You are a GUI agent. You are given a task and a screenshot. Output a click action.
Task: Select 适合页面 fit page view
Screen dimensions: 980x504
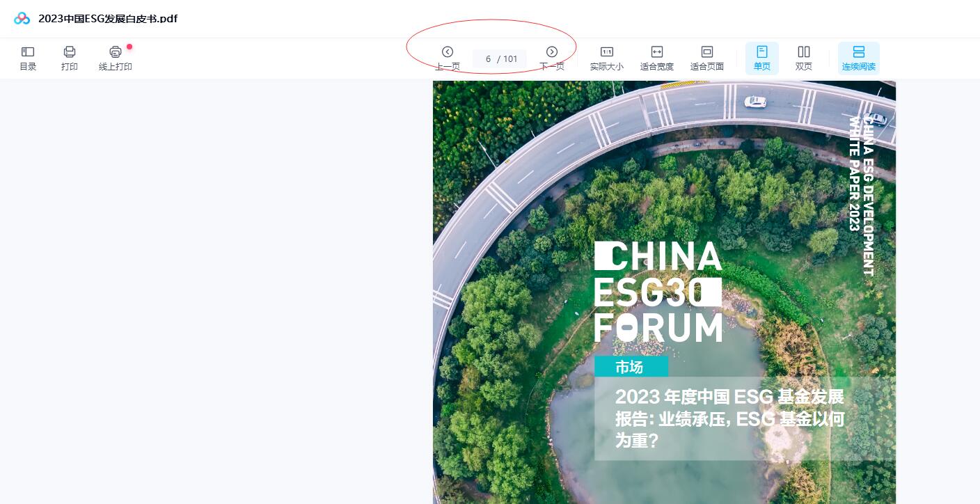point(707,58)
